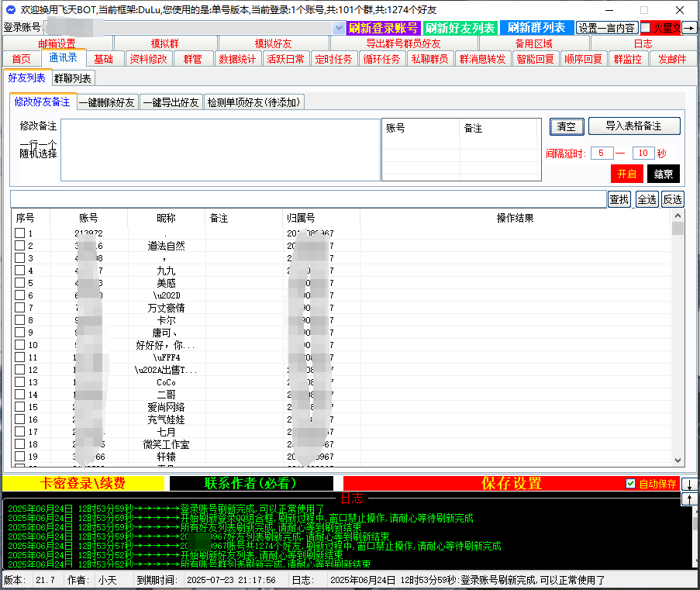Switch to the 资料修改 tab
This screenshot has height=590, width=700.
pos(148,59)
